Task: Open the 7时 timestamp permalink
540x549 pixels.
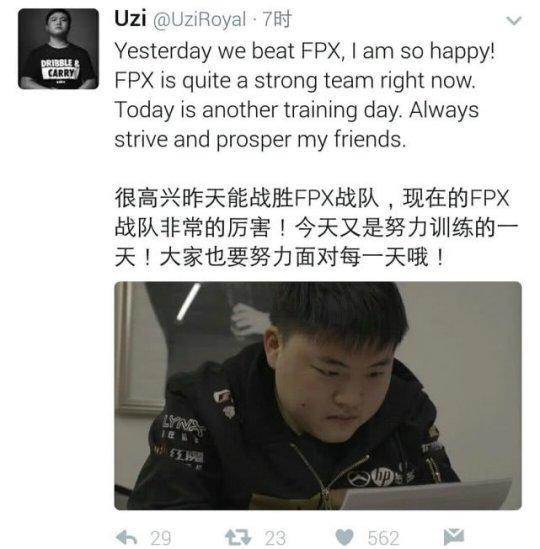Action: pos(277,19)
